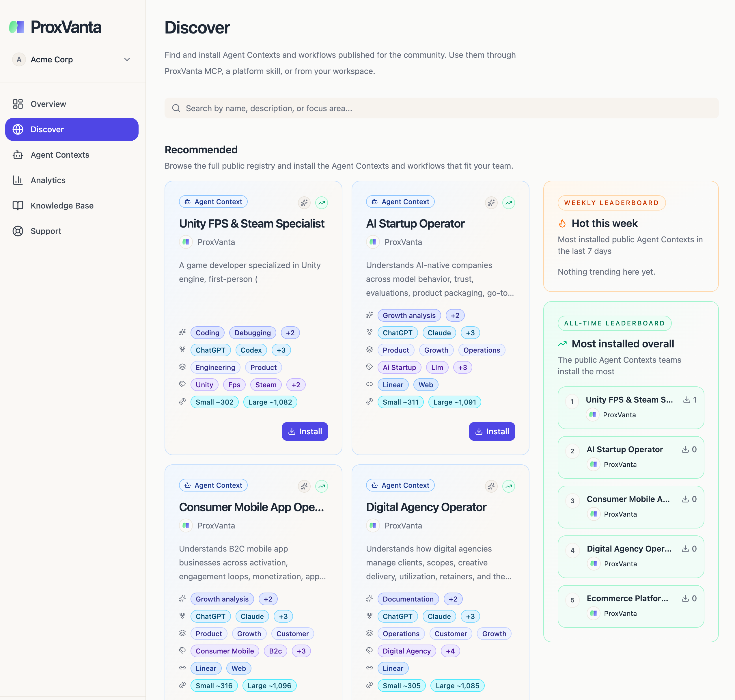This screenshot has width=735, height=700.
Task: Expand +3 after Llm on AI Startup card
Action: [463, 368]
